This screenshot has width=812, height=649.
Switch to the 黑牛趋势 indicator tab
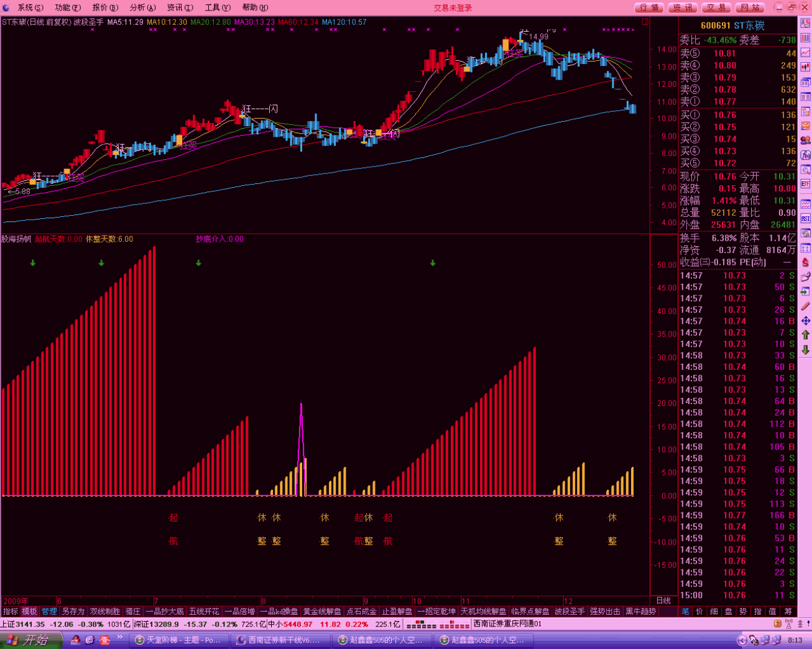click(640, 612)
